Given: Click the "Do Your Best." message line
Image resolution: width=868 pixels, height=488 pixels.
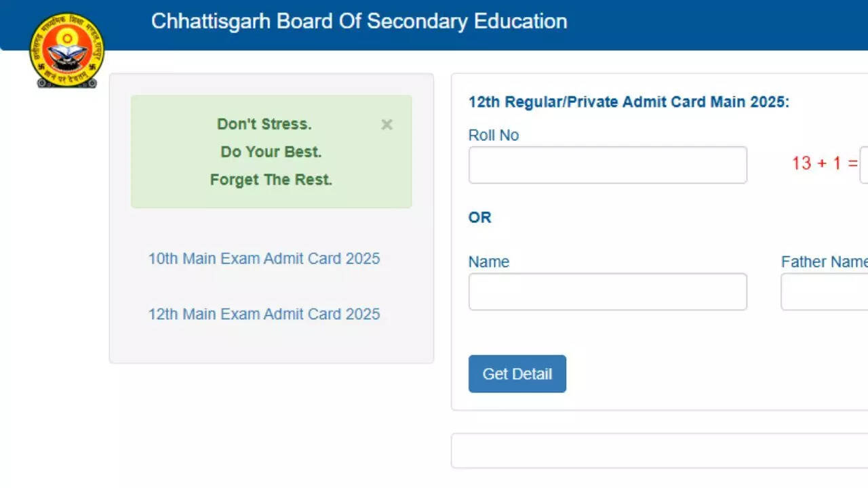Looking at the screenshot, I should [x=271, y=152].
